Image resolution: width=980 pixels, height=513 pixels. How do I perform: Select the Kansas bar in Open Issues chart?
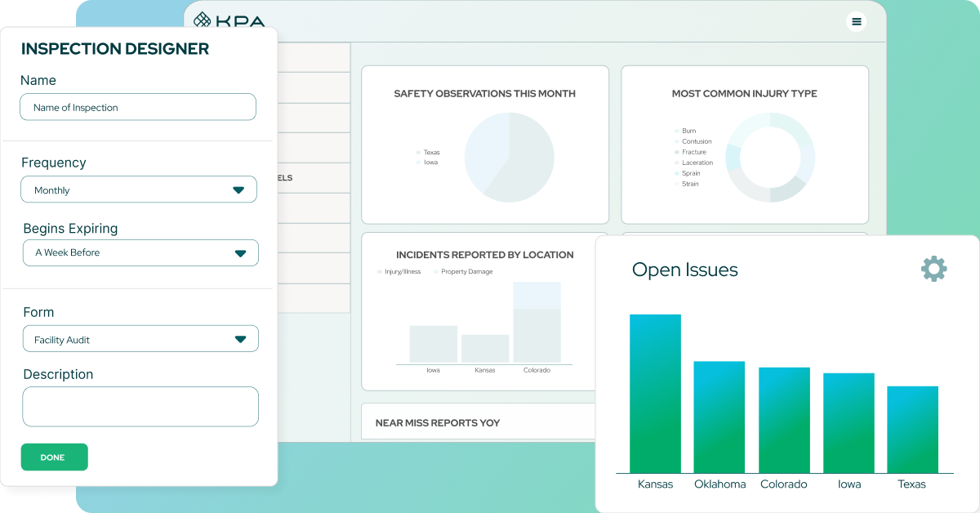655,392
